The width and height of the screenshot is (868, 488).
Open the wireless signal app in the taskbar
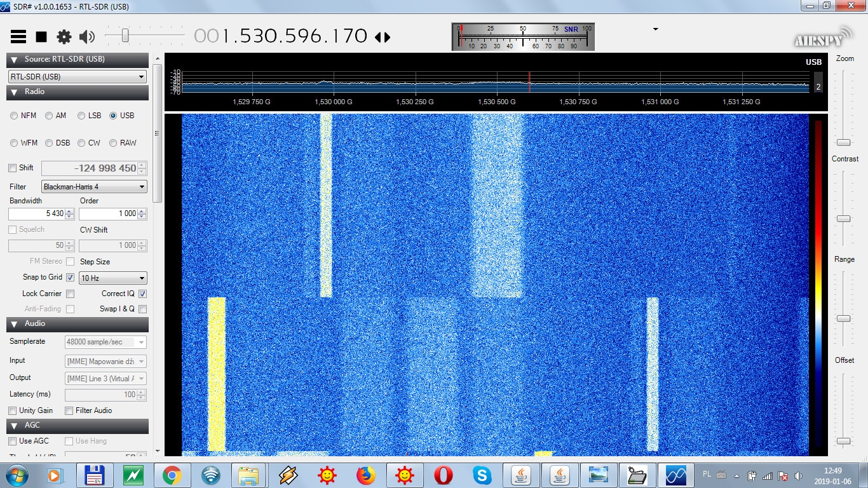click(x=211, y=475)
